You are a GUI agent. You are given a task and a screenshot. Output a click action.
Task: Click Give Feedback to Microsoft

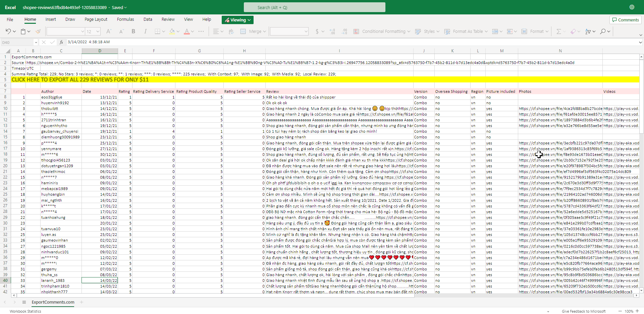[584, 311]
